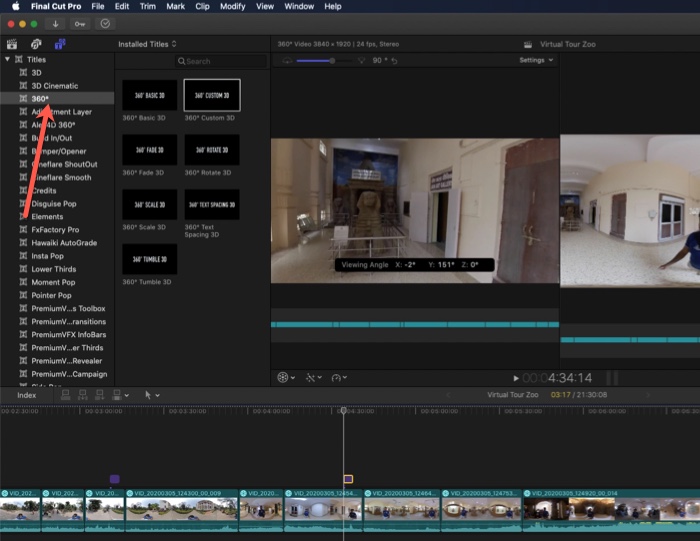Select the Pointer Pop category
Image resolution: width=700 pixels, height=541 pixels.
pyautogui.click(x=51, y=295)
